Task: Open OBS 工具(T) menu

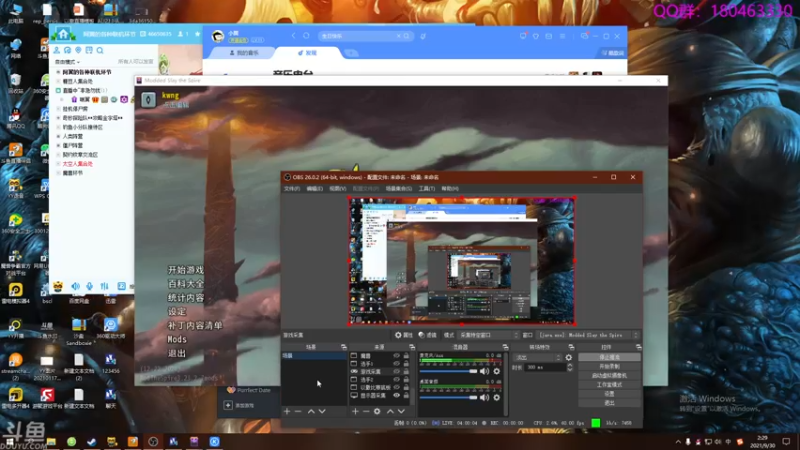Action: (x=427, y=189)
